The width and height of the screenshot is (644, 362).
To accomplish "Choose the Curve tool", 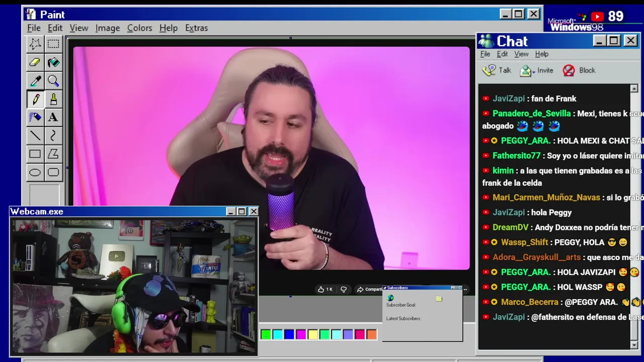I will point(53,136).
